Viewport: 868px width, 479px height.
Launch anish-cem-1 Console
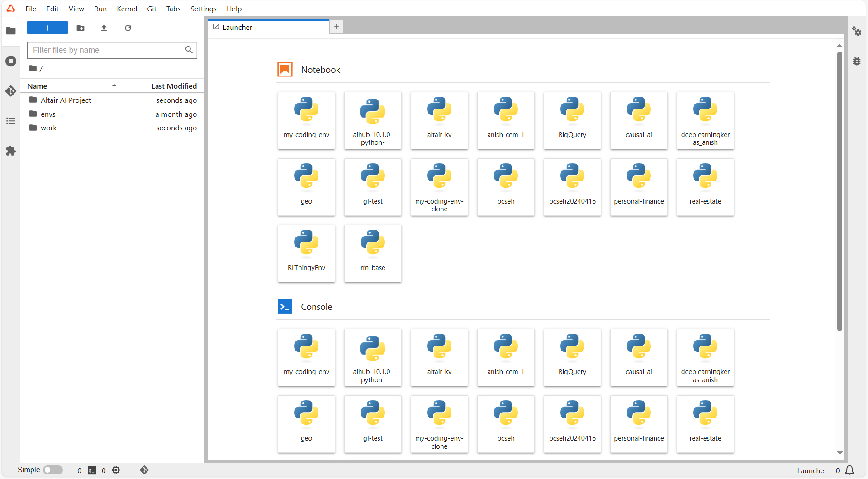click(x=506, y=358)
